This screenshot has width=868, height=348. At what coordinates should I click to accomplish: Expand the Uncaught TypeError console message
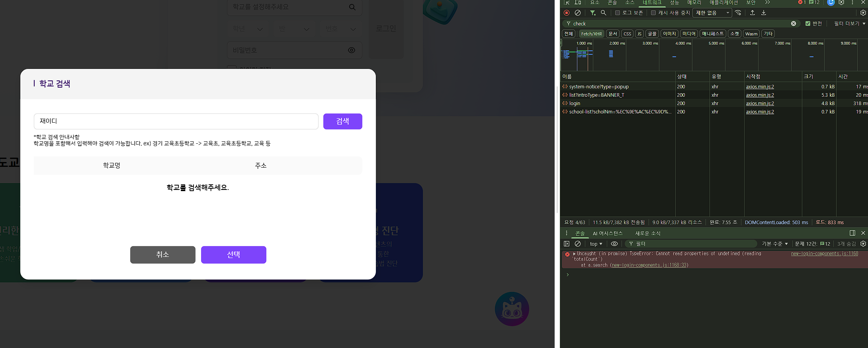[574, 254]
